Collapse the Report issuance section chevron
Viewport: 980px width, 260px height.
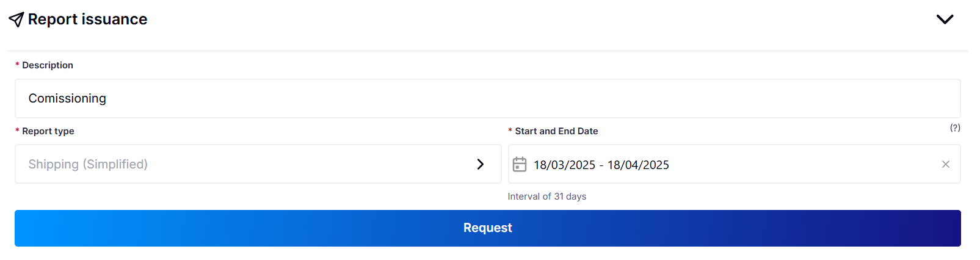(945, 20)
